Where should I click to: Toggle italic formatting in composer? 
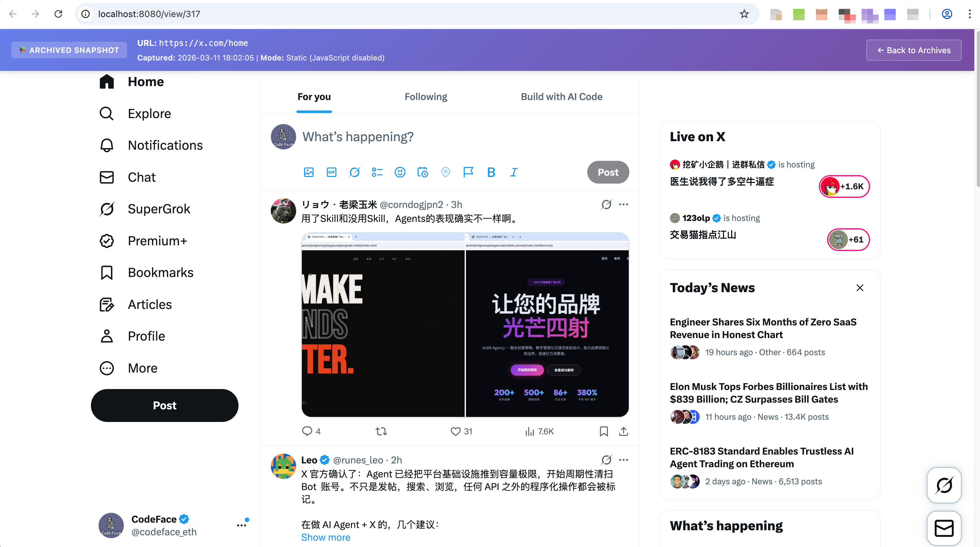pos(514,172)
